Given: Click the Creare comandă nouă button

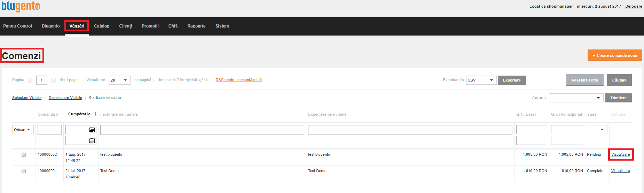Looking at the screenshot, I should point(615,55).
